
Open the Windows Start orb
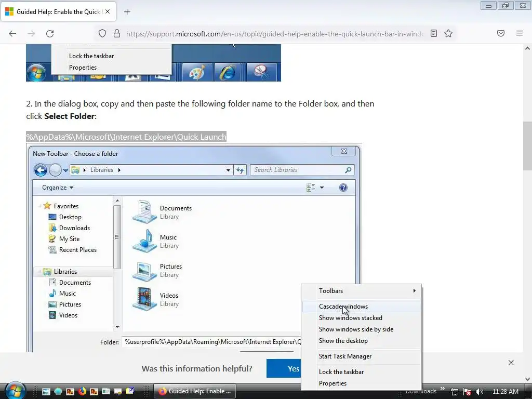[x=15, y=391]
